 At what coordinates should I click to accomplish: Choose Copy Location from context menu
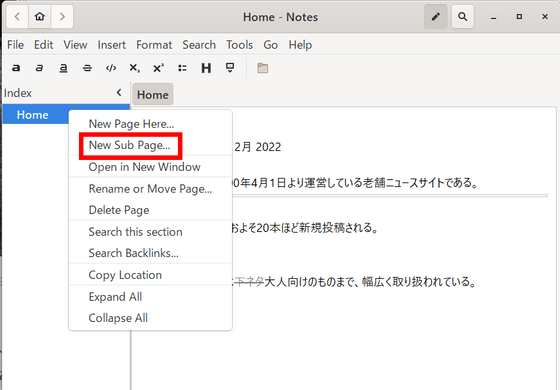coord(150,275)
